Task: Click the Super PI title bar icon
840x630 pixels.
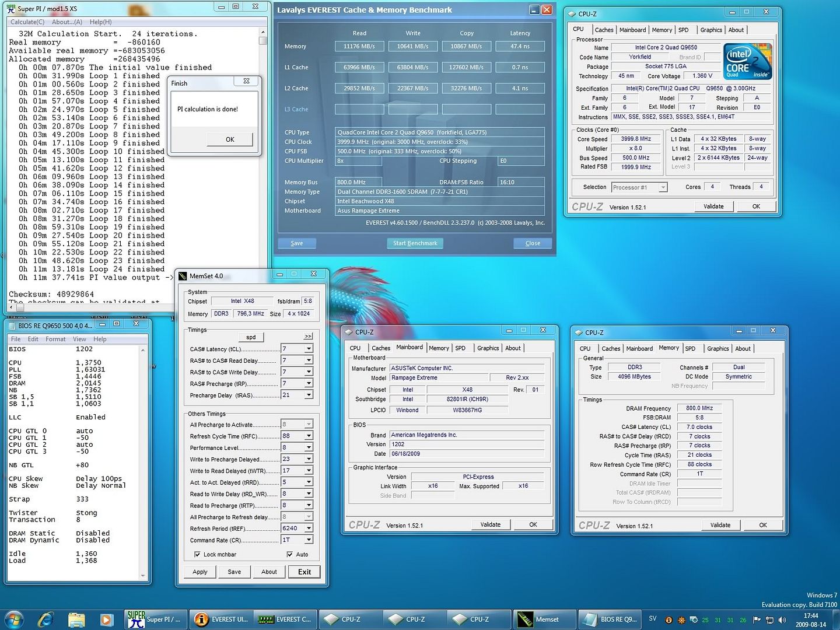Action: coord(11,9)
